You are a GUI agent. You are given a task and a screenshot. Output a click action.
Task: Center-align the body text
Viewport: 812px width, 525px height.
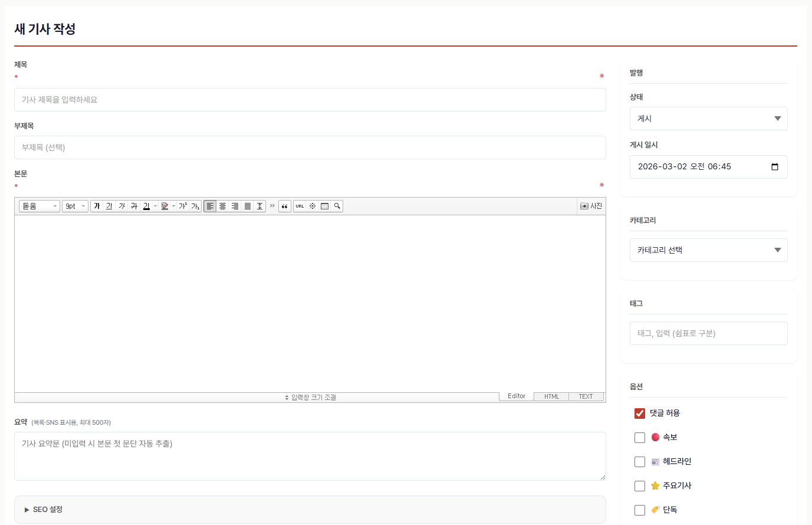click(222, 206)
